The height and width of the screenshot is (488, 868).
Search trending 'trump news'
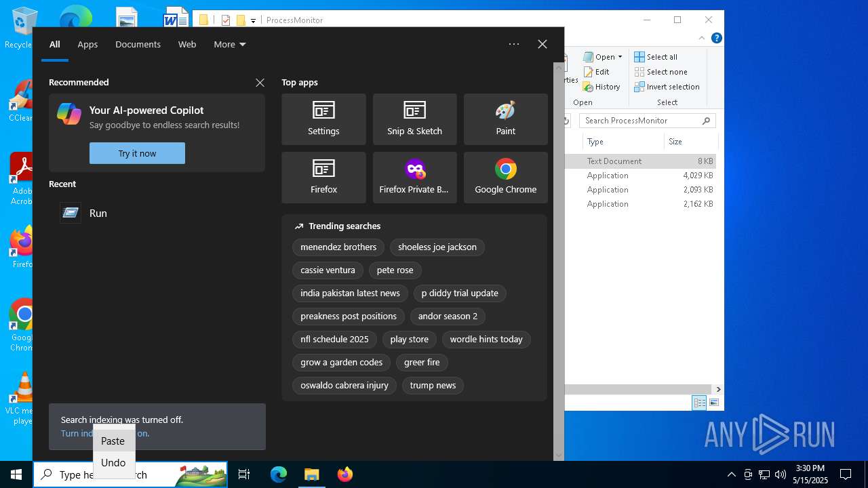click(x=433, y=385)
